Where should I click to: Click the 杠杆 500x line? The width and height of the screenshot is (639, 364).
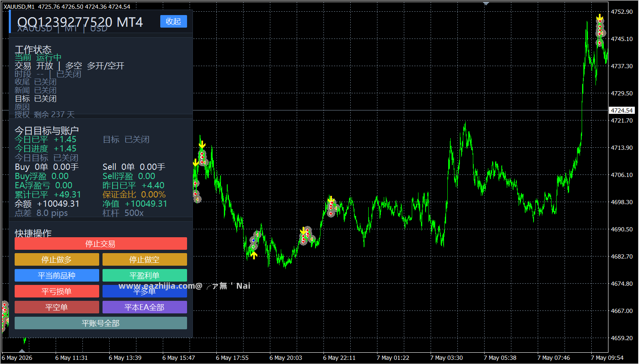[123, 213]
